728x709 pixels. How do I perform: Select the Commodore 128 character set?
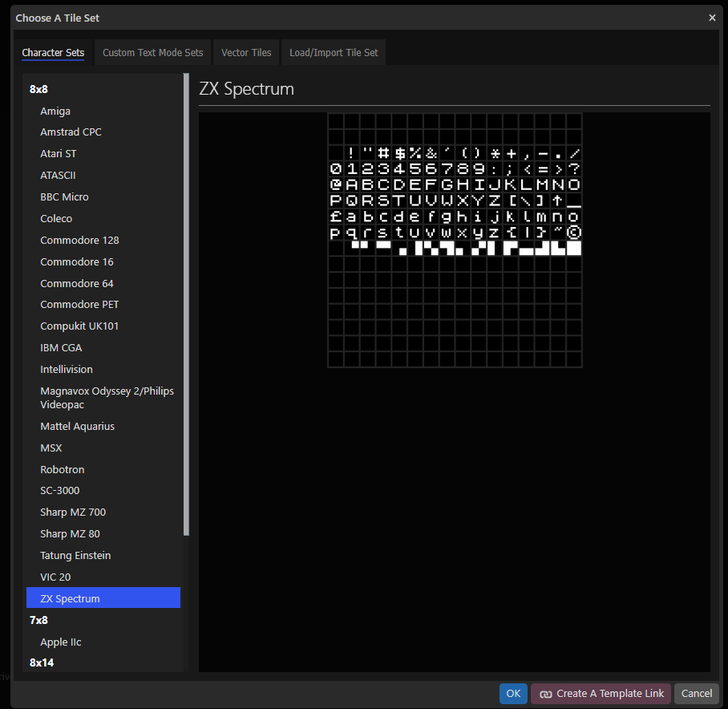(103, 240)
